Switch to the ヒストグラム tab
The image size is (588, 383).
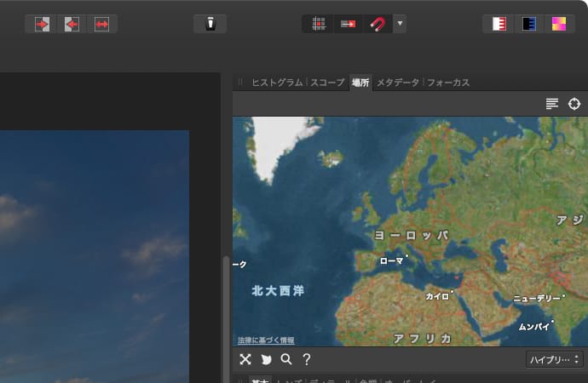pos(277,83)
